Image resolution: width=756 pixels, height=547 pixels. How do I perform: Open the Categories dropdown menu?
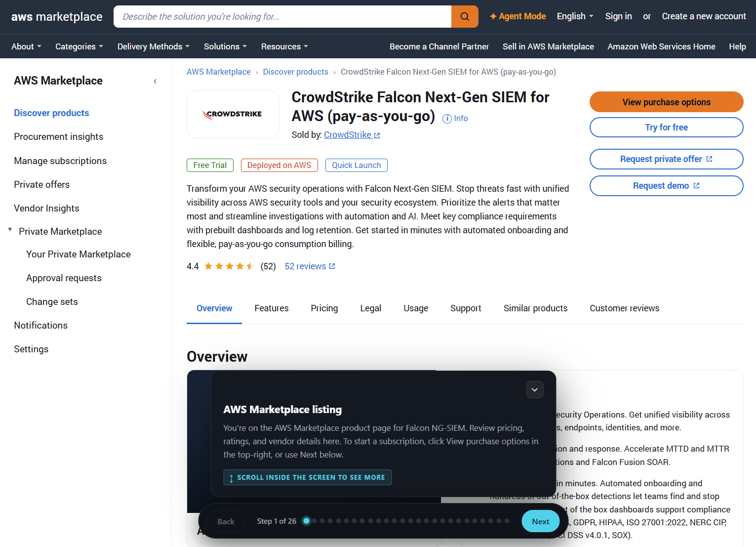pyautogui.click(x=79, y=46)
